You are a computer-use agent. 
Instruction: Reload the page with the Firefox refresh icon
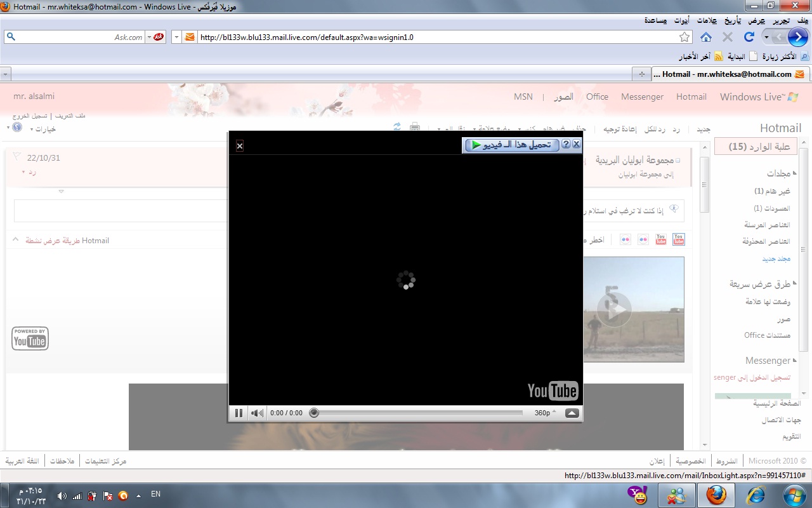pos(749,37)
